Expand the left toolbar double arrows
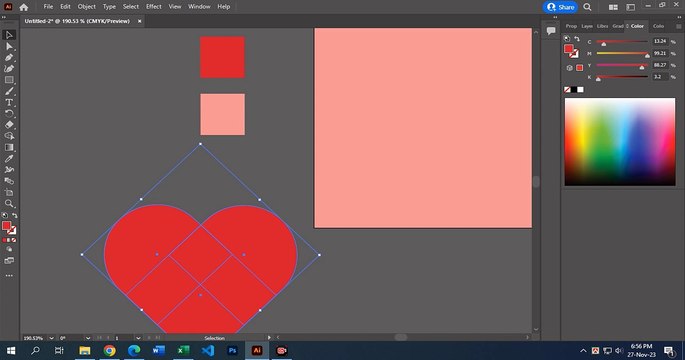 coord(4,17)
